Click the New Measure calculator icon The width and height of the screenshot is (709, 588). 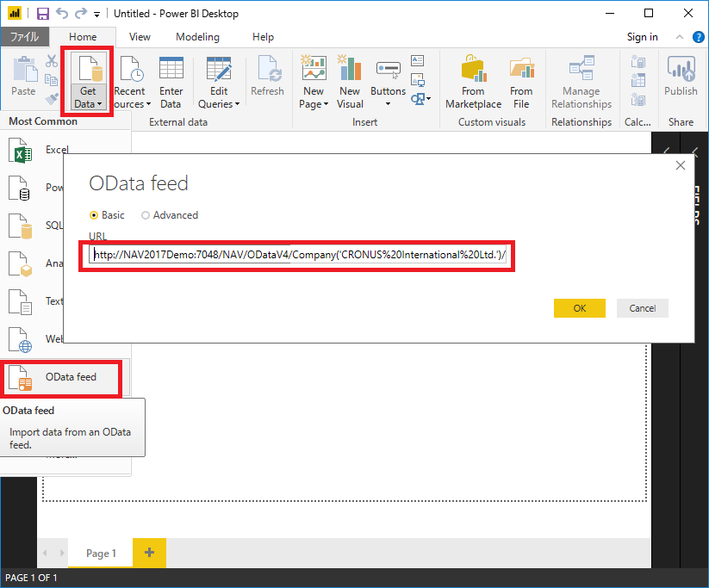click(638, 61)
